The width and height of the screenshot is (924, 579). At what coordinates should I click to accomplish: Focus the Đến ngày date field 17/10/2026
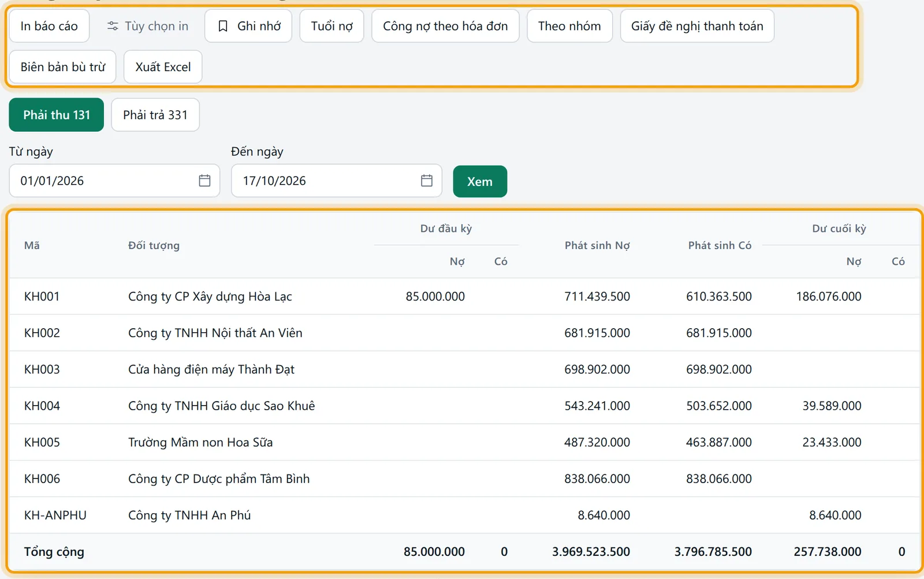(x=337, y=181)
